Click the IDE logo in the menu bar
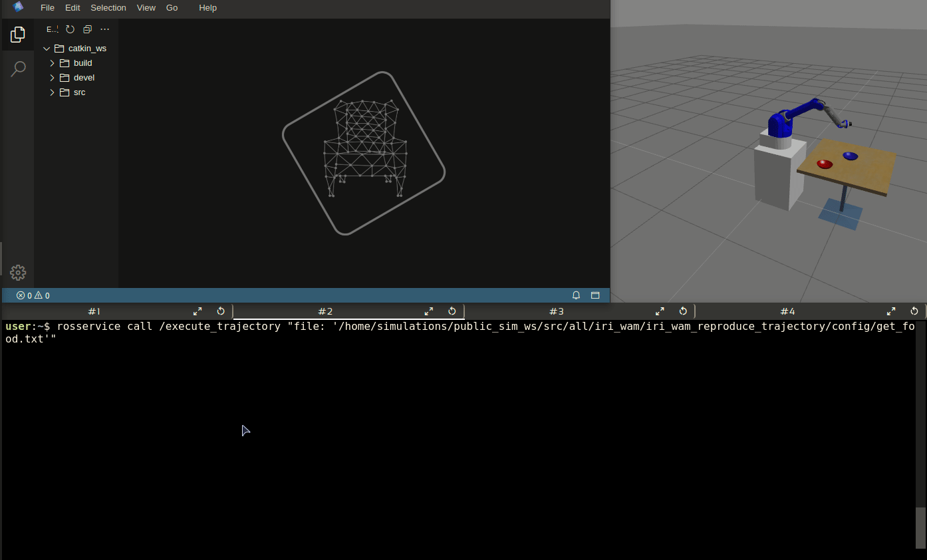This screenshot has height=560, width=927. click(18, 7)
